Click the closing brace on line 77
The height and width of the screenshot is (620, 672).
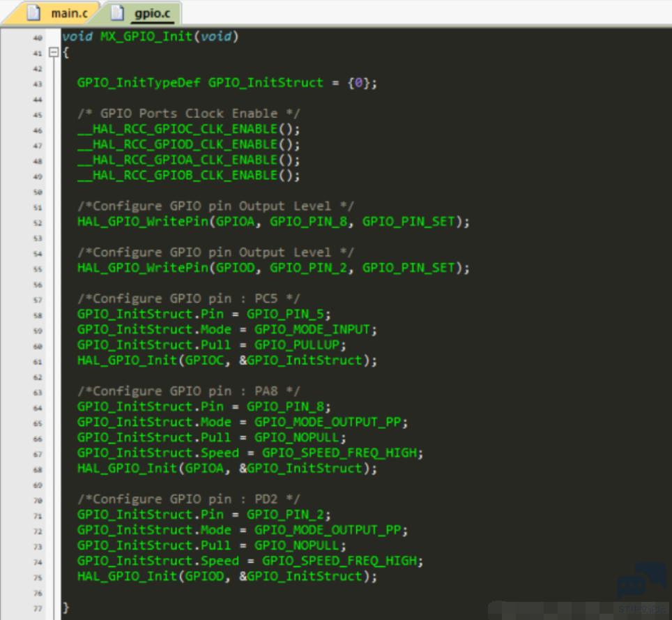(x=66, y=607)
